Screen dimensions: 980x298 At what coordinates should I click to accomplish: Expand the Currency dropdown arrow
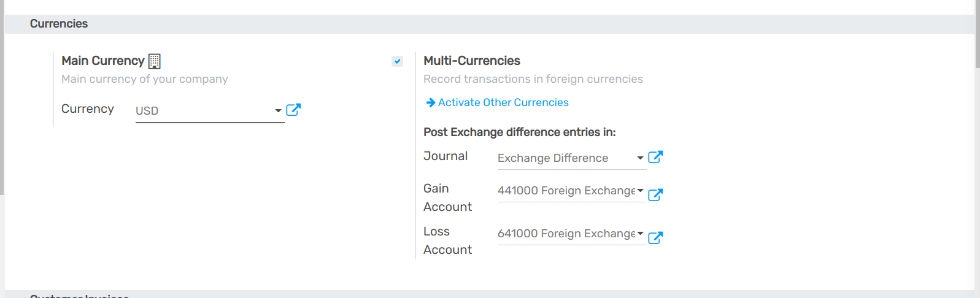(x=278, y=111)
